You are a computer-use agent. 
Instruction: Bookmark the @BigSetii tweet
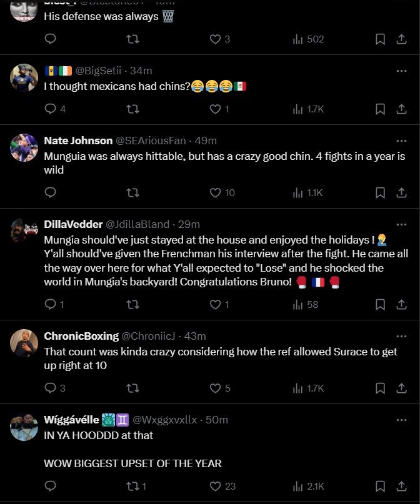(x=380, y=109)
